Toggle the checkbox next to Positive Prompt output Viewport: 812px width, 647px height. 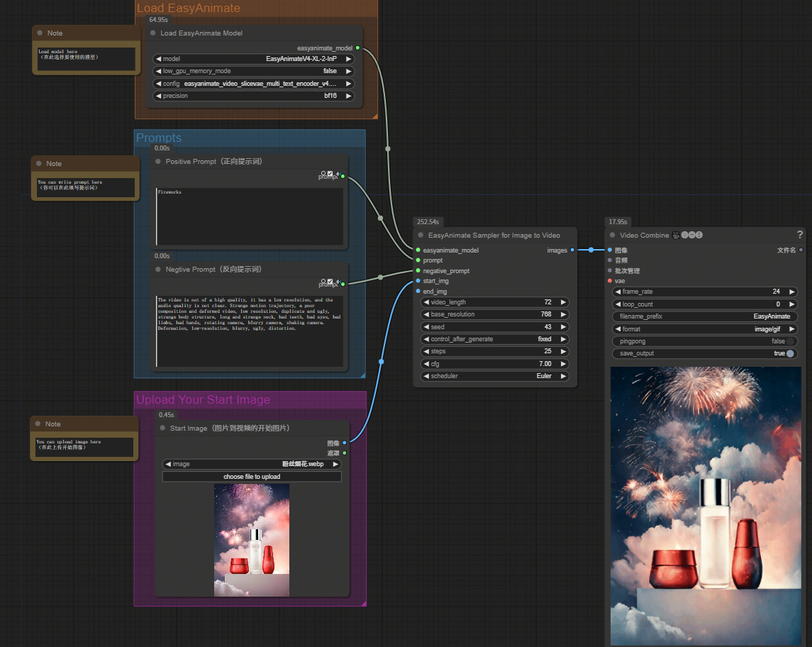(330, 174)
